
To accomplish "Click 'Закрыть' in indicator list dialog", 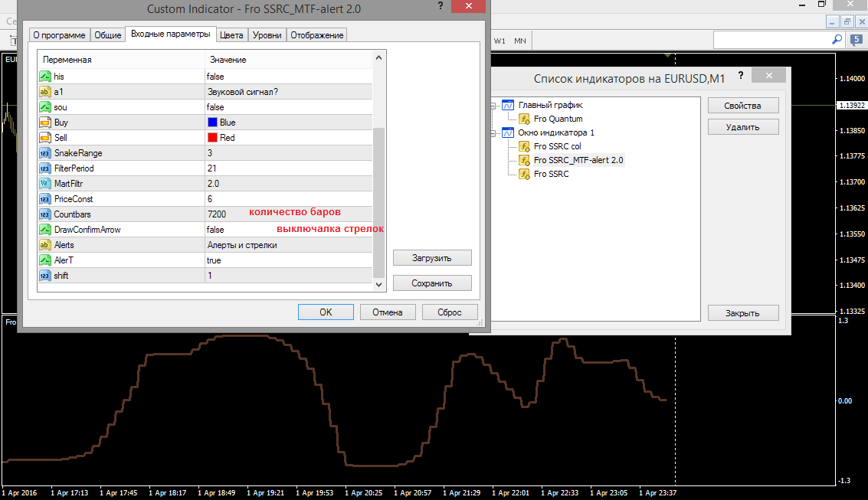I will pos(743,312).
